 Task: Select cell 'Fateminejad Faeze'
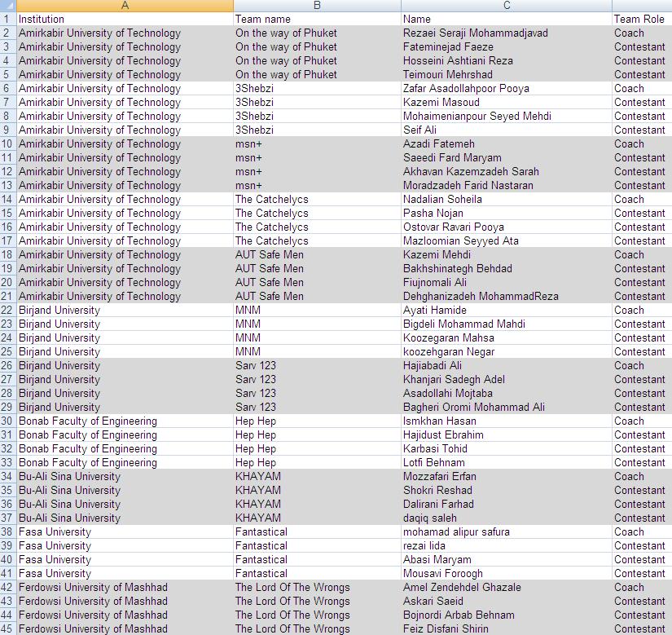[x=507, y=46]
